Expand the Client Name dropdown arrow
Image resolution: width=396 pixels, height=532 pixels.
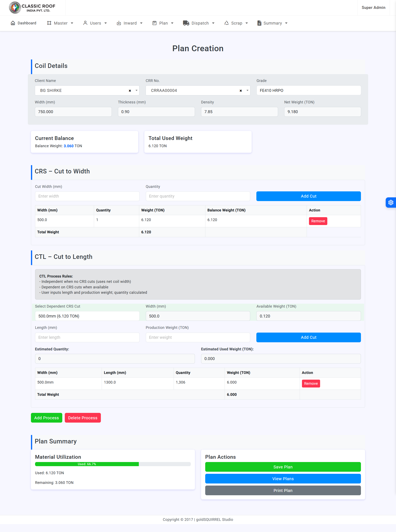point(136,90)
